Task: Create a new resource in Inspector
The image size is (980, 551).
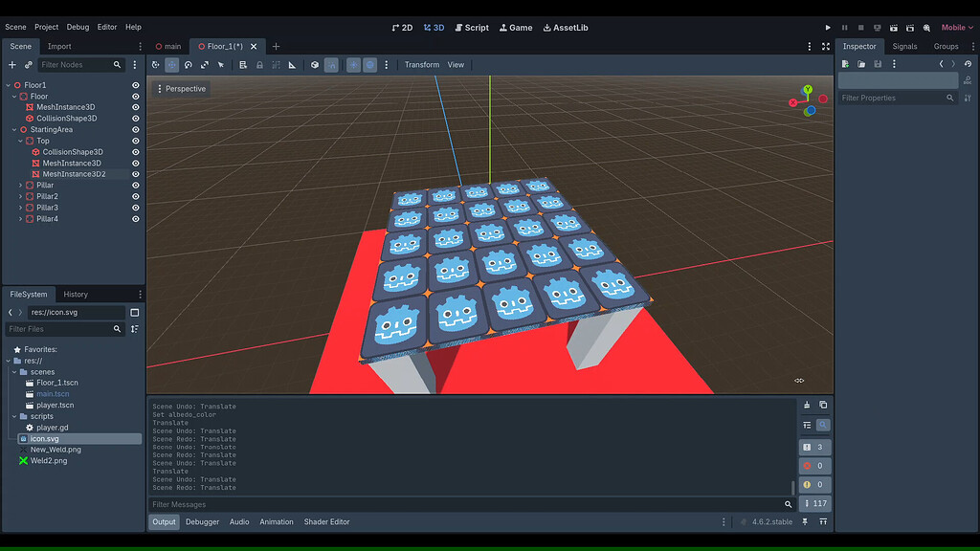Action: 845,64
